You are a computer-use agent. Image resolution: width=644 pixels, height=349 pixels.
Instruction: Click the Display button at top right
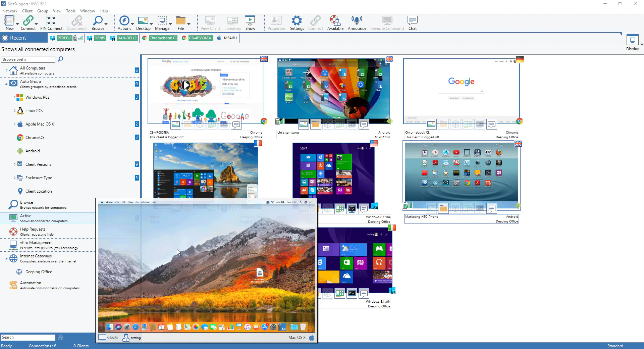[x=633, y=43]
